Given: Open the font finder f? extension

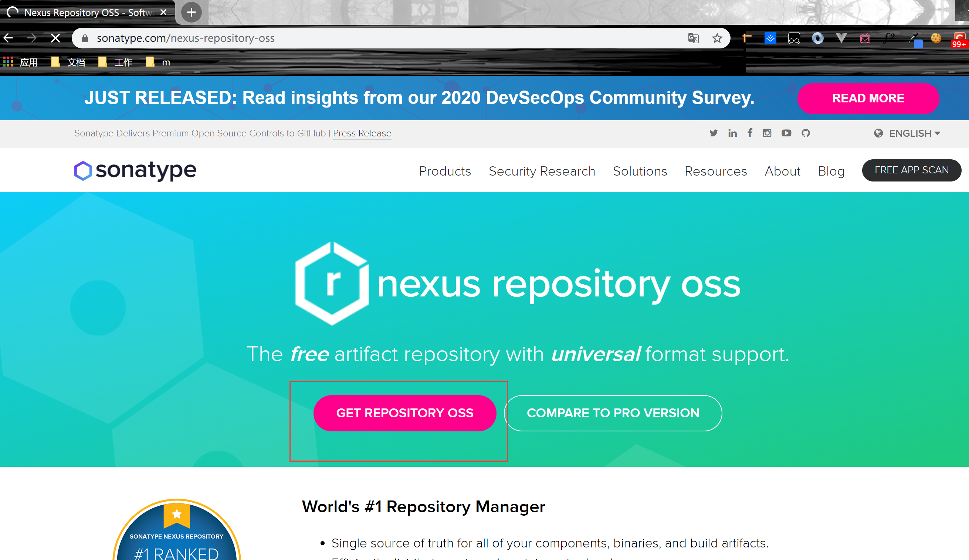Looking at the screenshot, I should coord(889,38).
